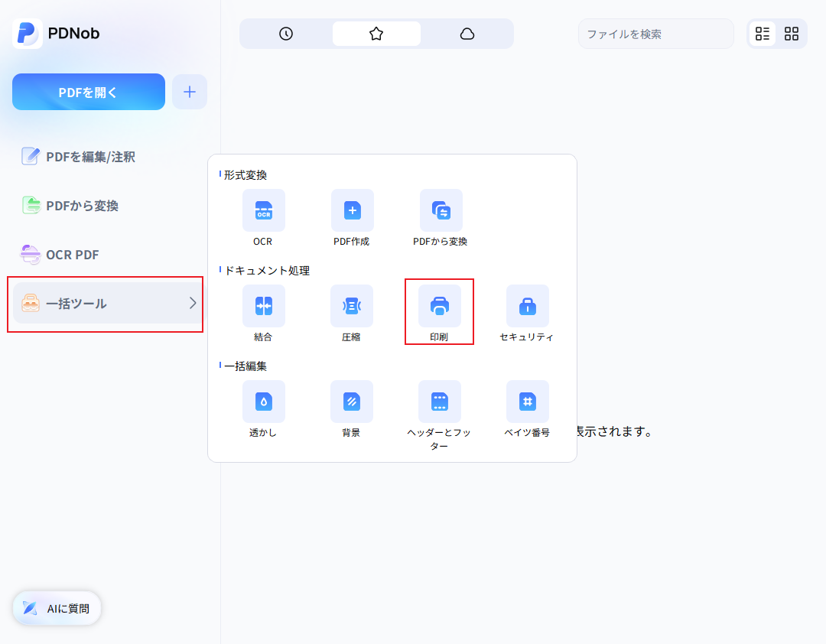Open the 印刷 print tool
This screenshot has height=644, width=826.
coord(440,306)
